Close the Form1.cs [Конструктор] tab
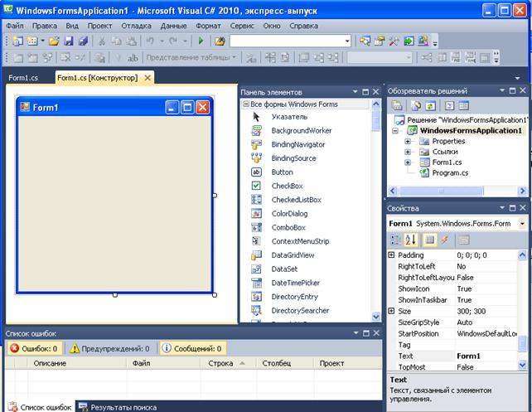Image resolution: width=532 pixels, height=412 pixels. [148, 78]
